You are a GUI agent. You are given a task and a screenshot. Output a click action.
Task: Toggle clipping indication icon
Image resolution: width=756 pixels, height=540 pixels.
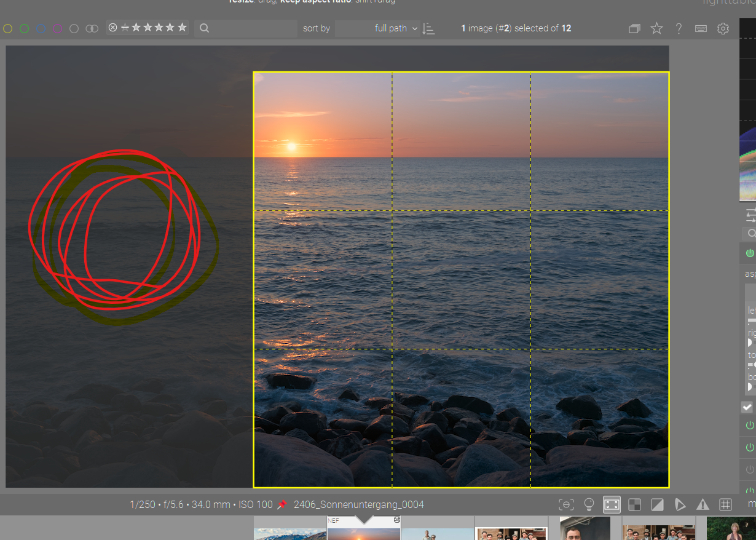pyautogui.click(x=657, y=505)
